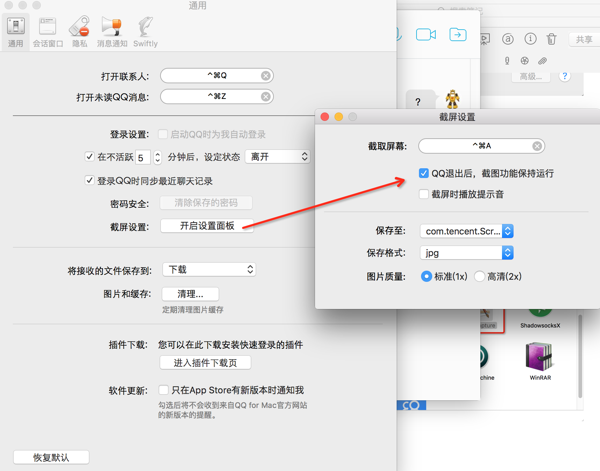Click the 高级... button
The height and width of the screenshot is (471, 600).
pos(531,77)
